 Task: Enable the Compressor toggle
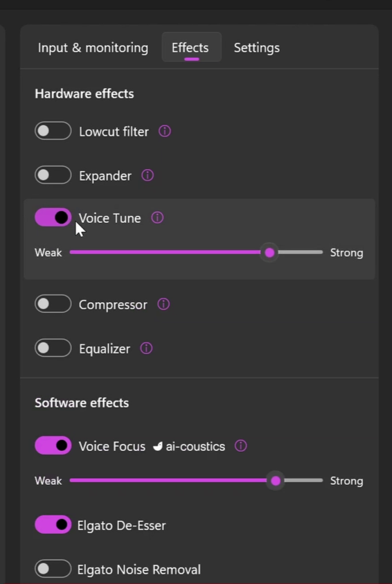(53, 304)
